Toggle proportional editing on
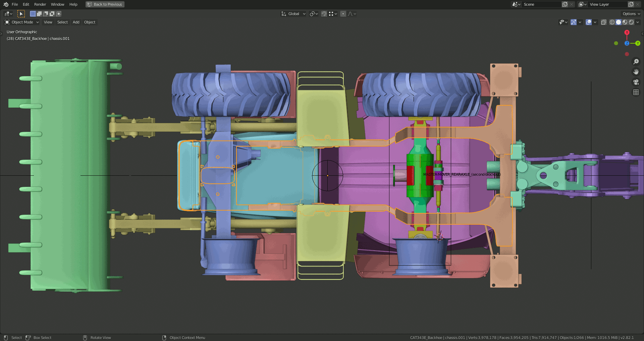644x341 pixels. (x=343, y=14)
